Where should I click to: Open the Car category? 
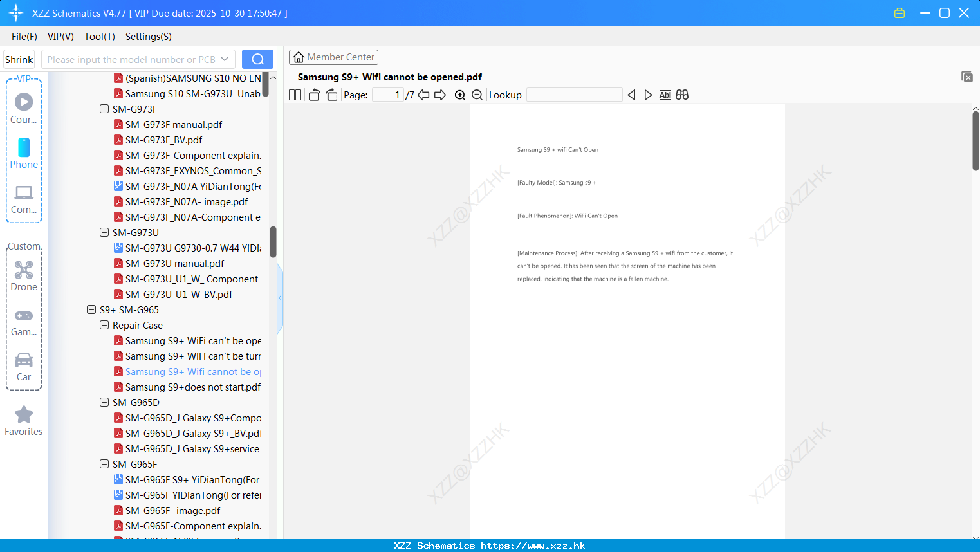24,367
